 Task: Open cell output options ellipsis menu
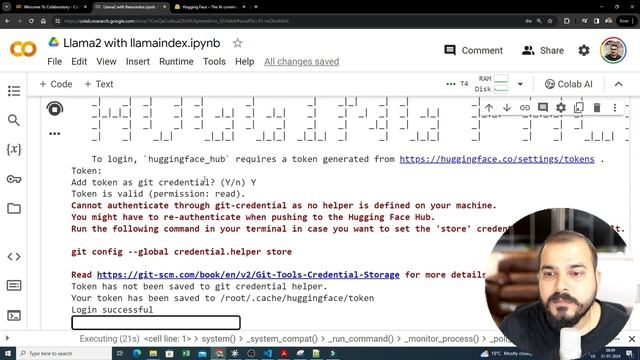(55, 133)
